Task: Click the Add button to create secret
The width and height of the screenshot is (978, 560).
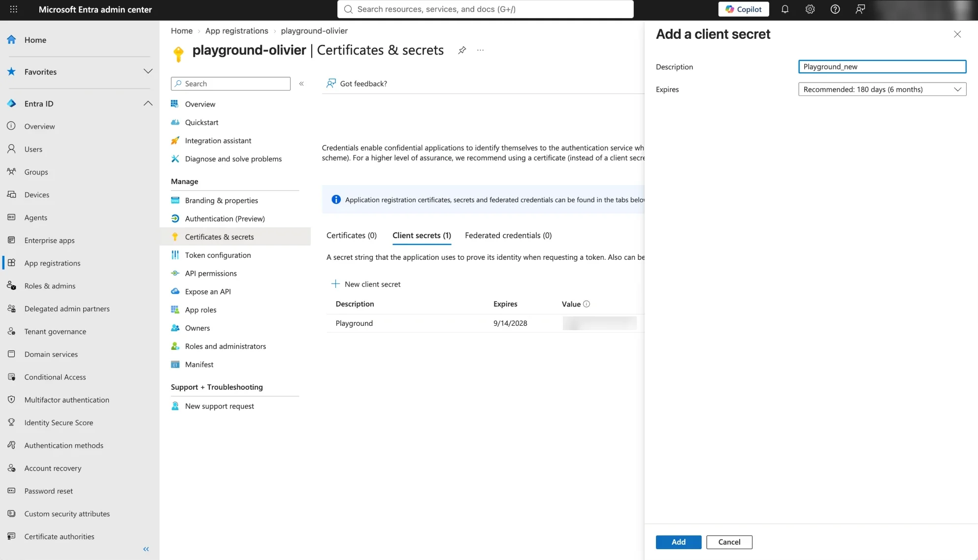Action: (x=679, y=542)
